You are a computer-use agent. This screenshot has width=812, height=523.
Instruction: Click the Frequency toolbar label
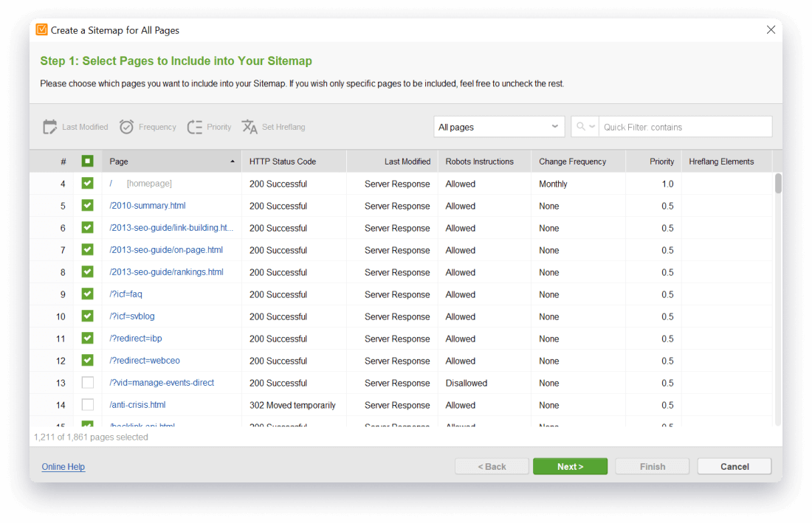coord(157,127)
